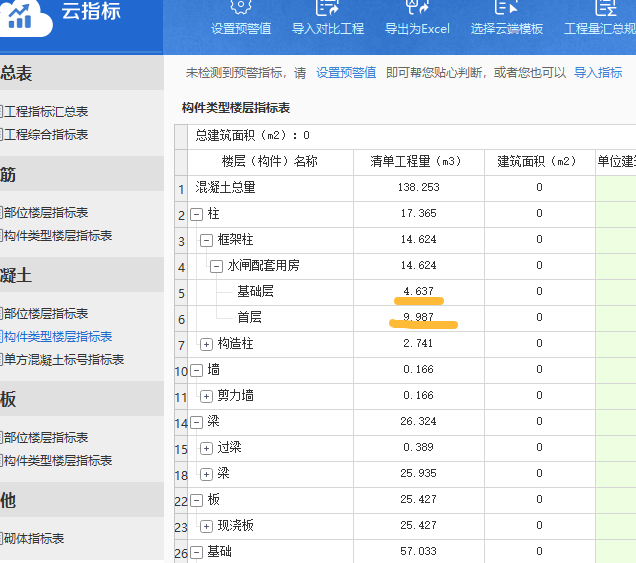Select the 首层 tree row
Screen dimensions: 636x563
(x=249, y=317)
